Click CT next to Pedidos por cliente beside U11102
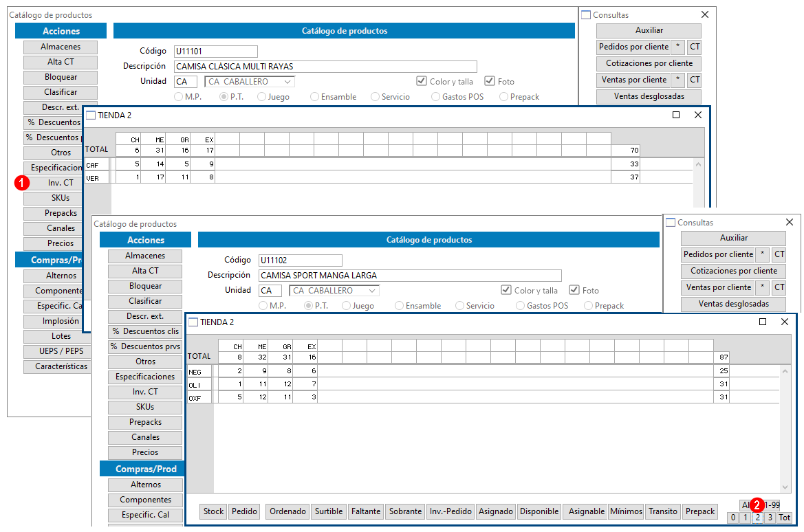Image resolution: width=804 pixels, height=532 pixels. [x=779, y=255]
